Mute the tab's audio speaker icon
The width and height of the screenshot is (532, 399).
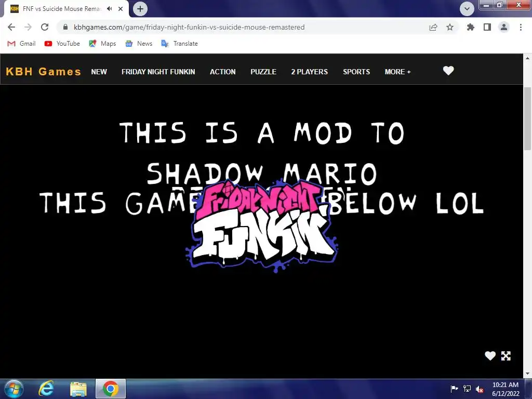click(x=109, y=9)
